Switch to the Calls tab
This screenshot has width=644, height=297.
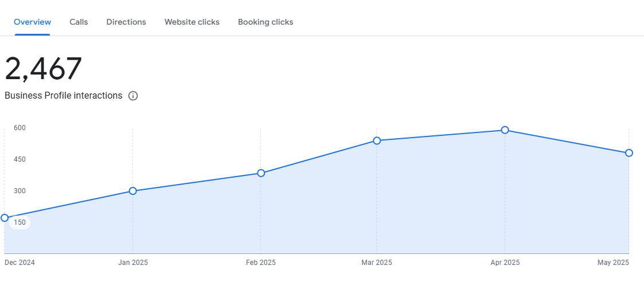tap(79, 22)
